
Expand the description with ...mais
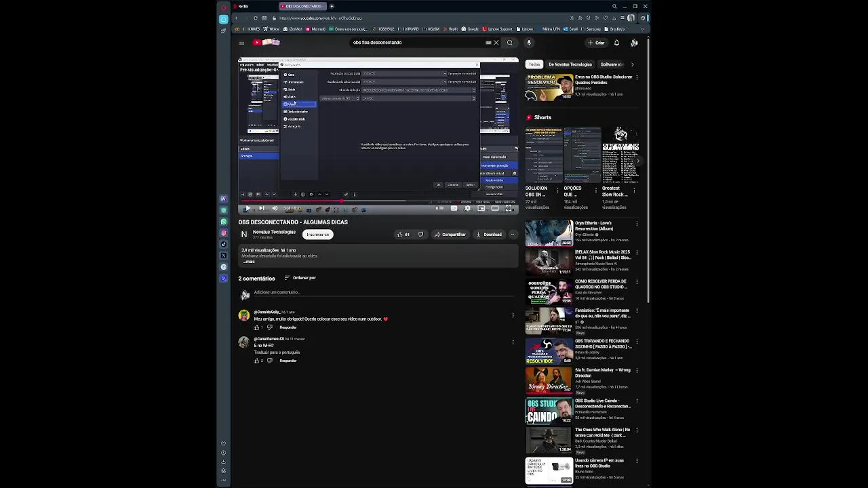point(248,261)
